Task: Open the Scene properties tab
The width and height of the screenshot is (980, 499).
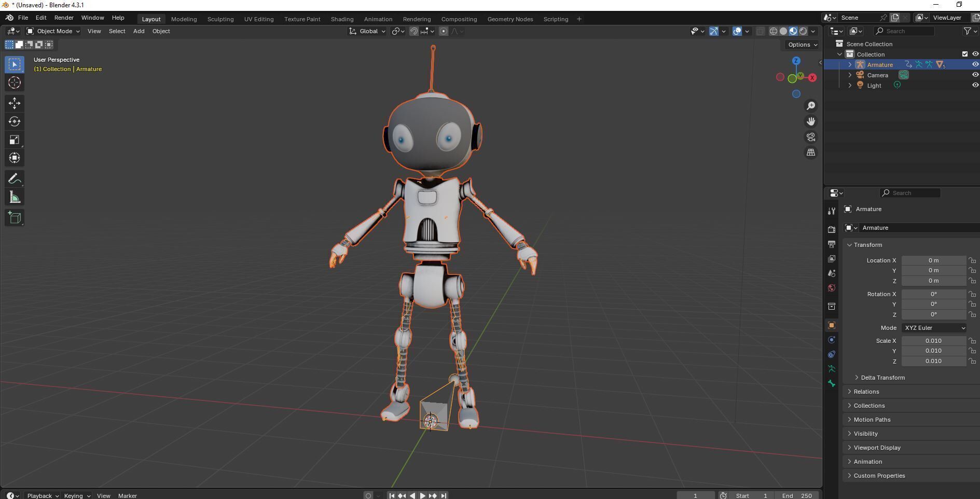Action: [832, 273]
